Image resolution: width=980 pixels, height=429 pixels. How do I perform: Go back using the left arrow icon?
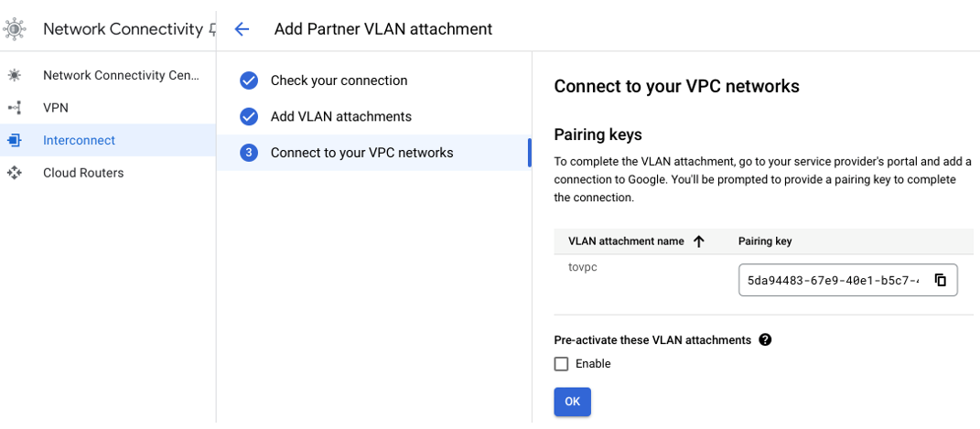[242, 29]
